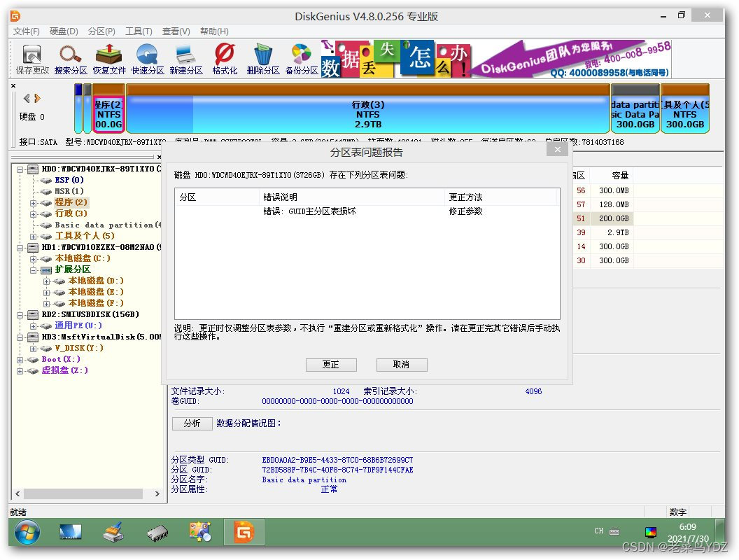Choose the 新建分区 new partition icon
The height and width of the screenshot is (560, 739).
(x=185, y=59)
